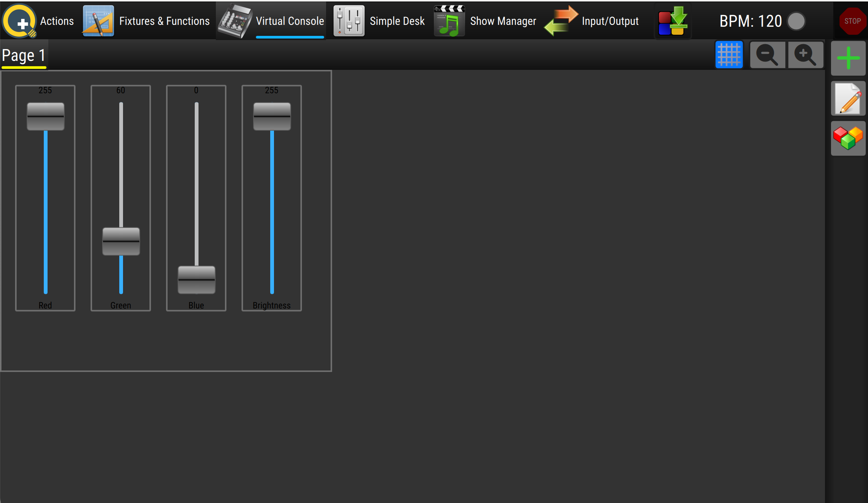Zoom out with the magnifier minus icon
This screenshot has height=503, width=868.
(767, 55)
